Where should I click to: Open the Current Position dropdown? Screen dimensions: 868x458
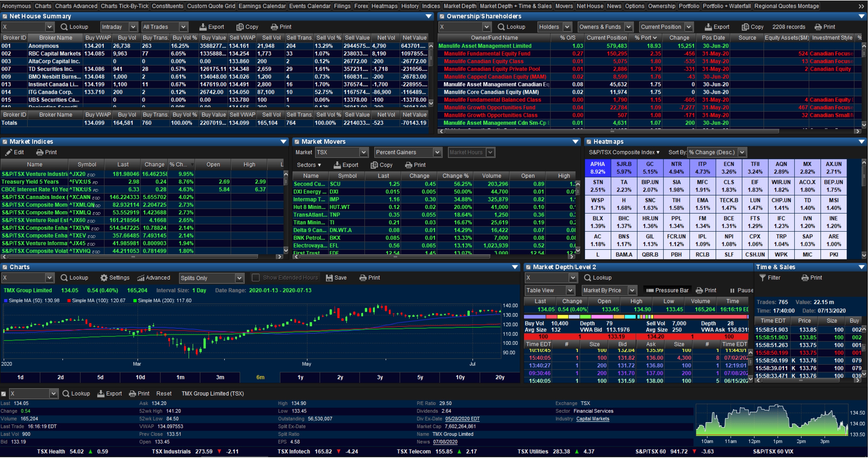(666, 27)
